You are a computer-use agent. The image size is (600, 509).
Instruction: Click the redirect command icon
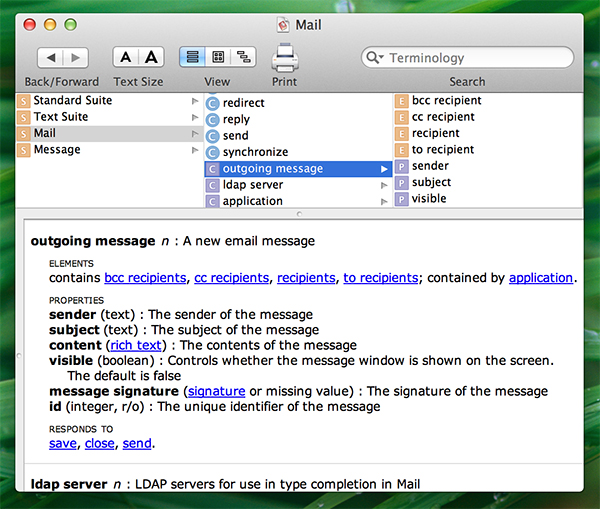[x=212, y=103]
